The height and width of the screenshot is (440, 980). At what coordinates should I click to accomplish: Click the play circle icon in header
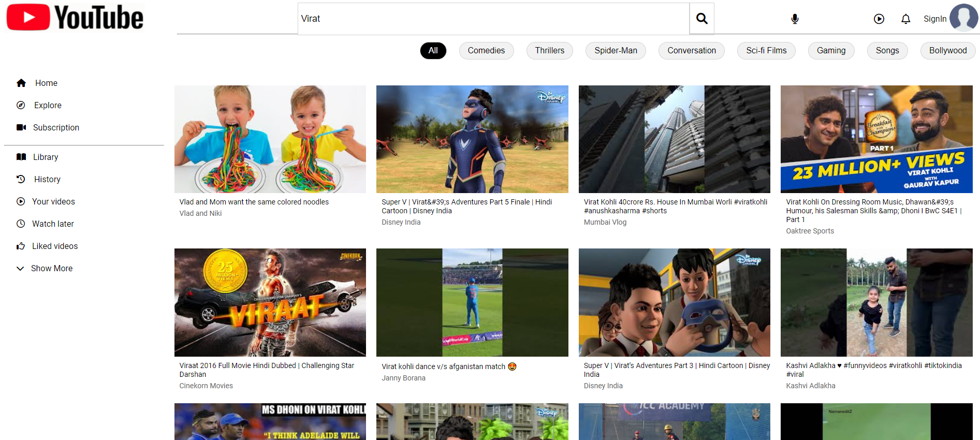(x=879, y=19)
